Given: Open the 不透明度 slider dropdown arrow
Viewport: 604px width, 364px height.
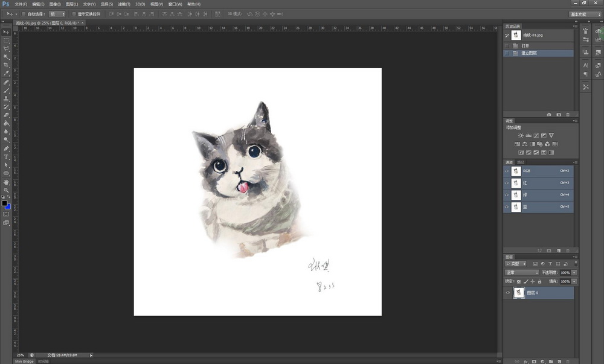Looking at the screenshot, I should pyautogui.click(x=574, y=272).
